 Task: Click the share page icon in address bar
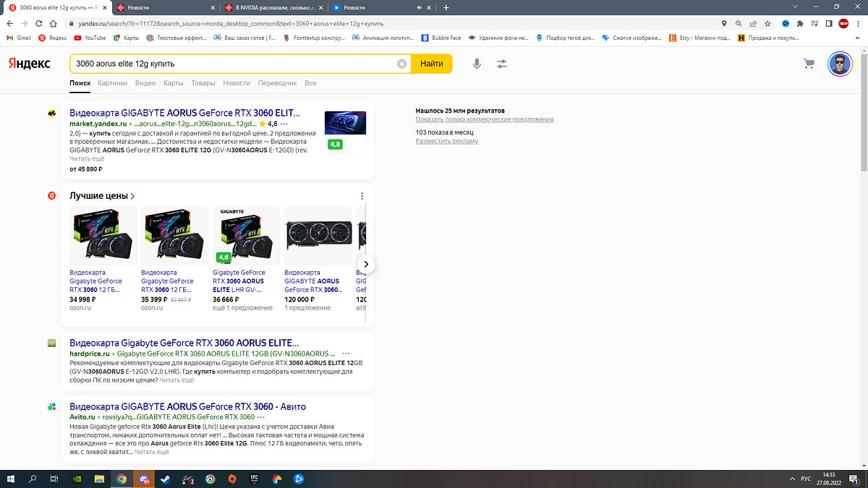[753, 23]
